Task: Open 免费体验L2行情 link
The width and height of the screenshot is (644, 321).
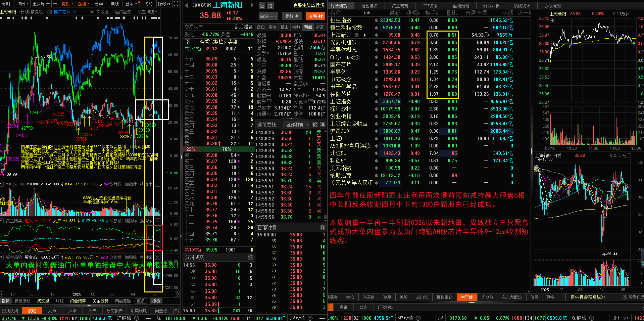Action: coord(308,5)
